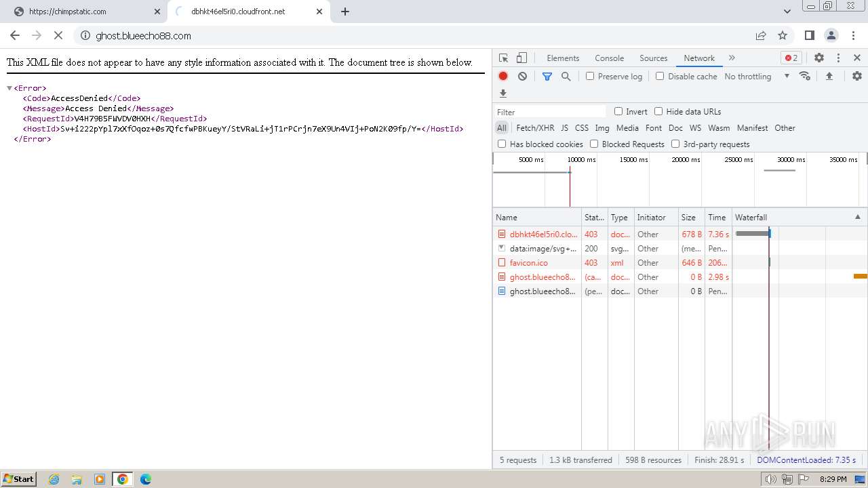The height and width of the screenshot is (488, 868).
Task: Open the tab search dropdown arrow
Action: click(787, 12)
